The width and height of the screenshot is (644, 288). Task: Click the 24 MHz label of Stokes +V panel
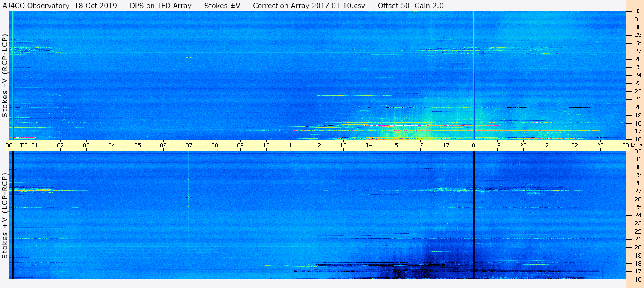[637, 215]
